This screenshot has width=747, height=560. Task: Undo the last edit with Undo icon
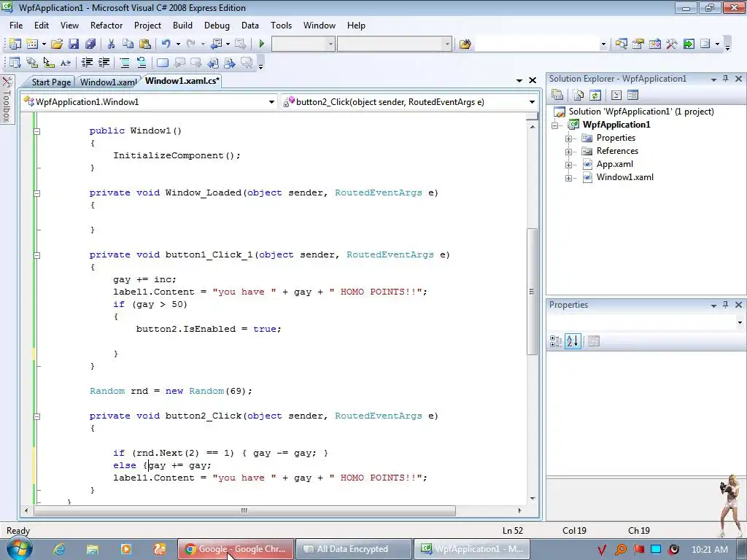(x=166, y=44)
